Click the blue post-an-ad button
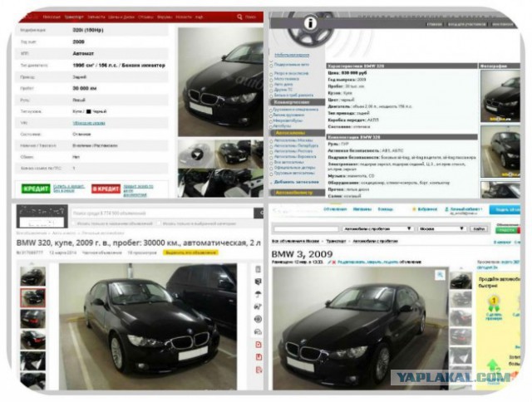Image resolution: width=532 pixels, height=402 pixels. [x=505, y=210]
